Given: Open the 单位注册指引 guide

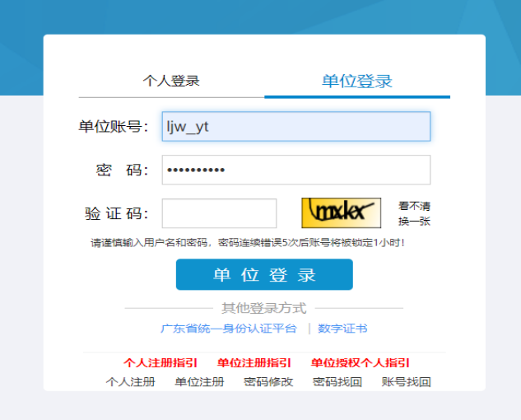Looking at the screenshot, I should 254,362.
